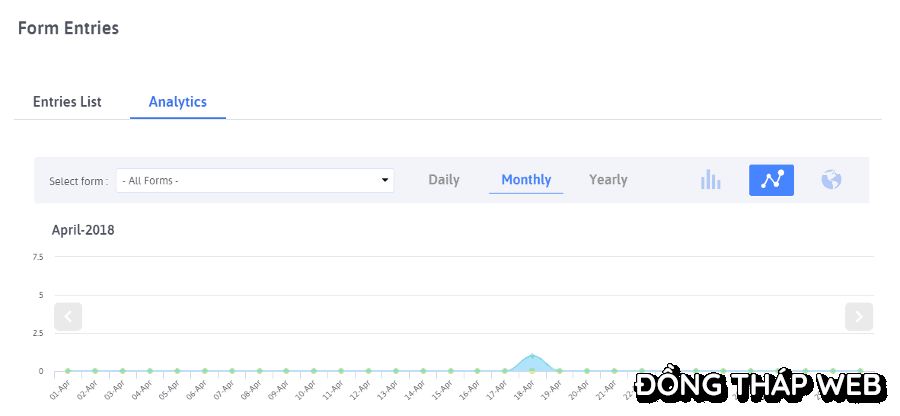Open the Entries List tab
The width and height of the screenshot is (900, 416).
tap(67, 102)
